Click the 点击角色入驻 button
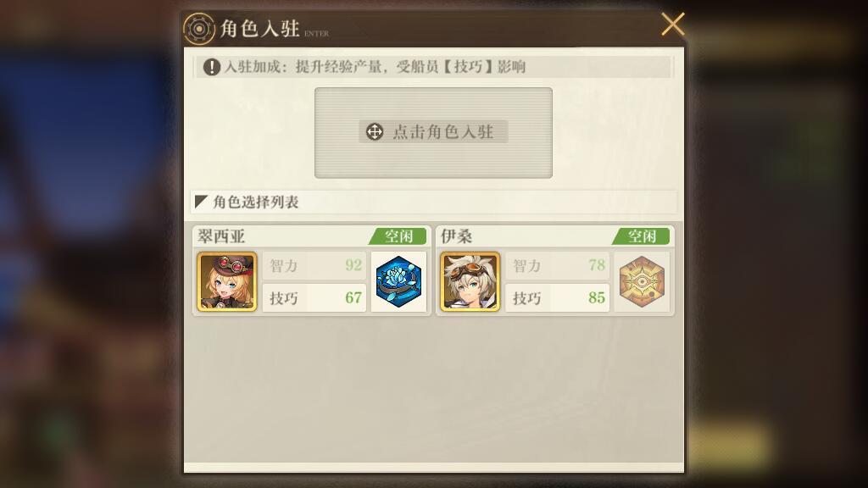Image resolution: width=868 pixels, height=488 pixels. [433, 132]
